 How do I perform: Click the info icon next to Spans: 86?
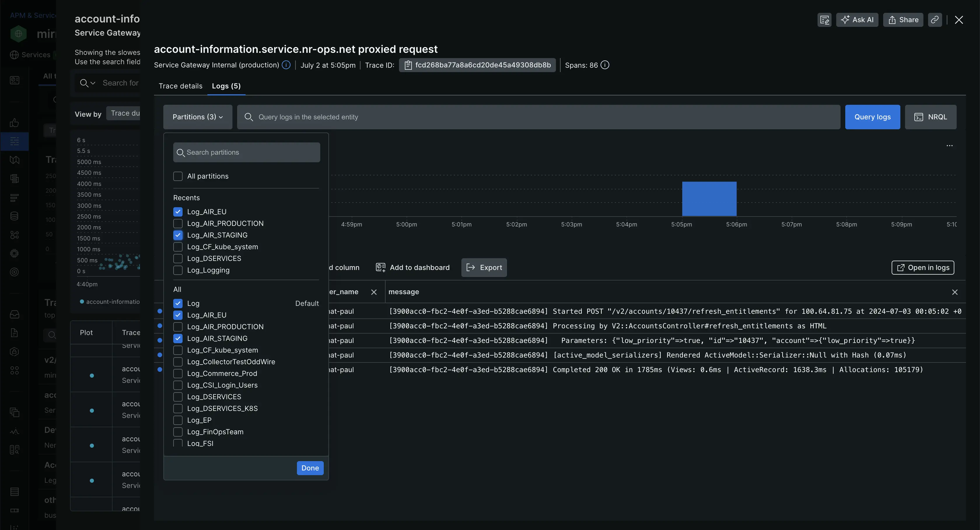[605, 65]
